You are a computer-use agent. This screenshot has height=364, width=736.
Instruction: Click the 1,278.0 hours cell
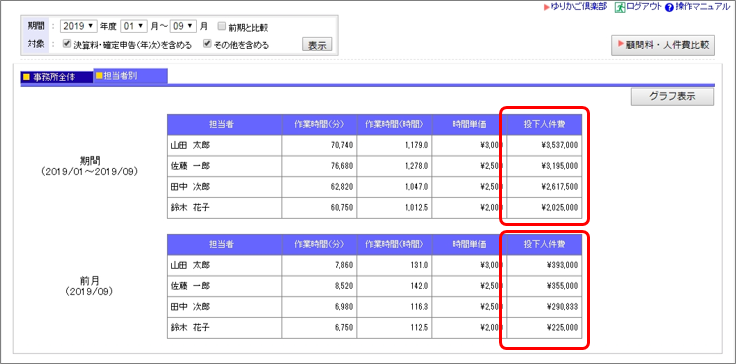pos(394,166)
